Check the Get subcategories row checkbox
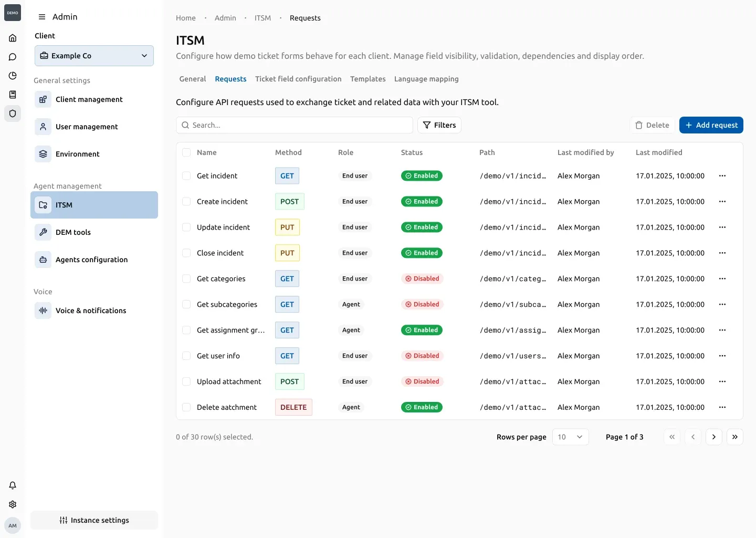Viewport: 756px width, 538px height. (x=186, y=305)
